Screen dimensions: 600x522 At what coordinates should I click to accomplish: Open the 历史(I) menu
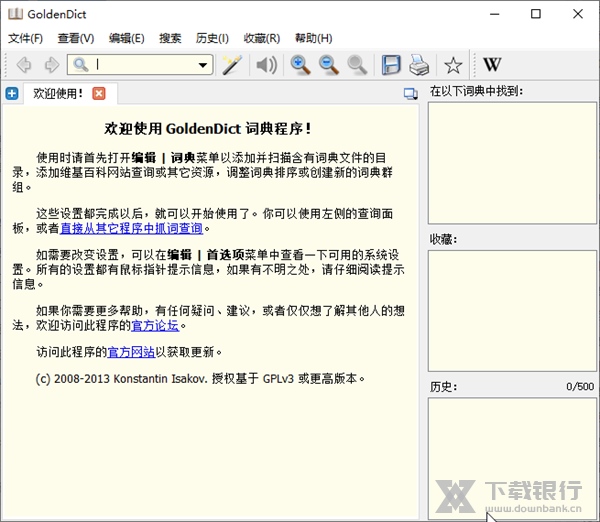click(x=212, y=39)
